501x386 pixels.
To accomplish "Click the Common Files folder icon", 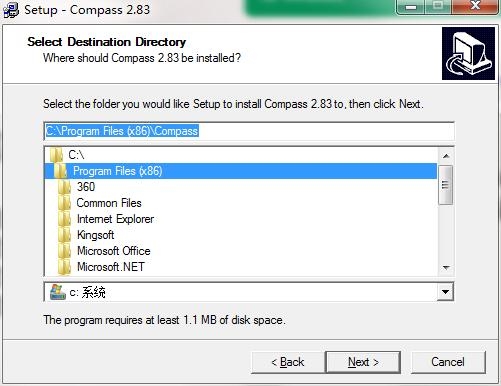I will [64, 203].
